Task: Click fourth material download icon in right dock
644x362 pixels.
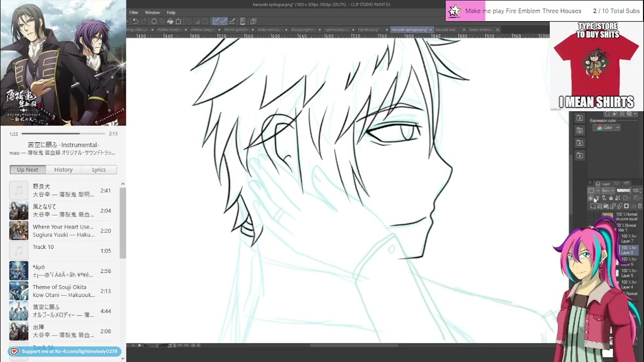Action: [580, 156]
